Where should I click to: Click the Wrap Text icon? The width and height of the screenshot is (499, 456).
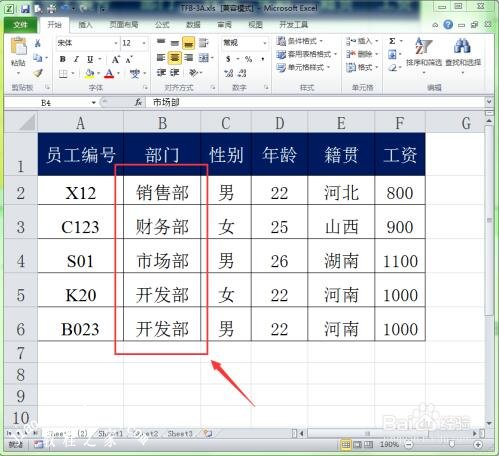pyautogui.click(x=203, y=42)
